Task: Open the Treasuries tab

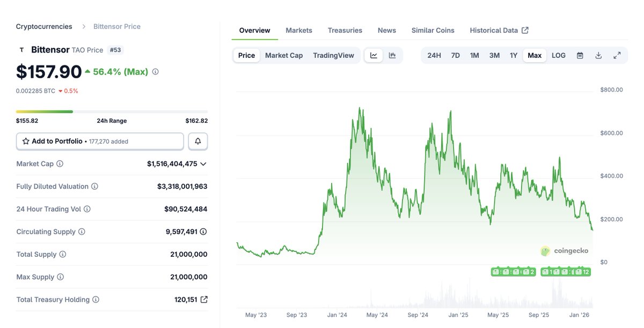Action: (345, 30)
